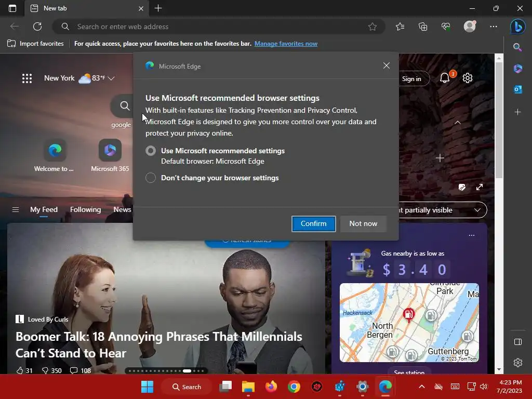
Task: Open sidebar settings gear
Action: coord(518,362)
